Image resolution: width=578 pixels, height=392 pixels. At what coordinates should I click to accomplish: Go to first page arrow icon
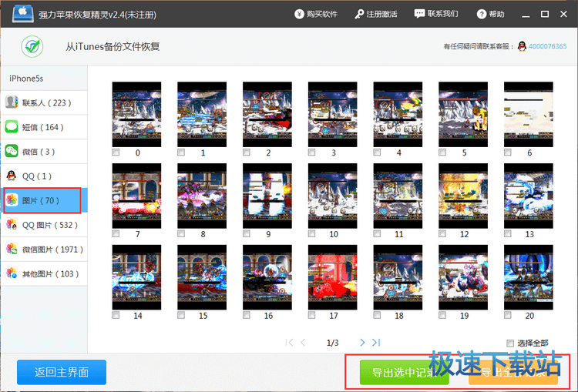289,343
